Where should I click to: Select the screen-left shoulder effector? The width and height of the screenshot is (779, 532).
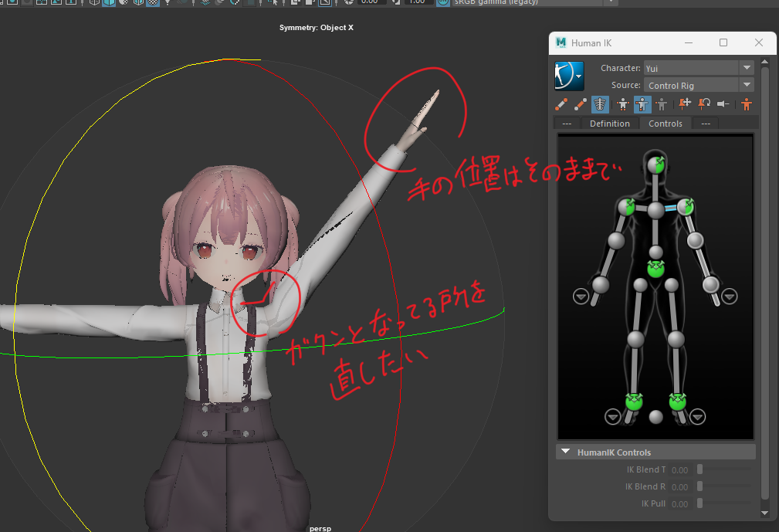point(627,206)
